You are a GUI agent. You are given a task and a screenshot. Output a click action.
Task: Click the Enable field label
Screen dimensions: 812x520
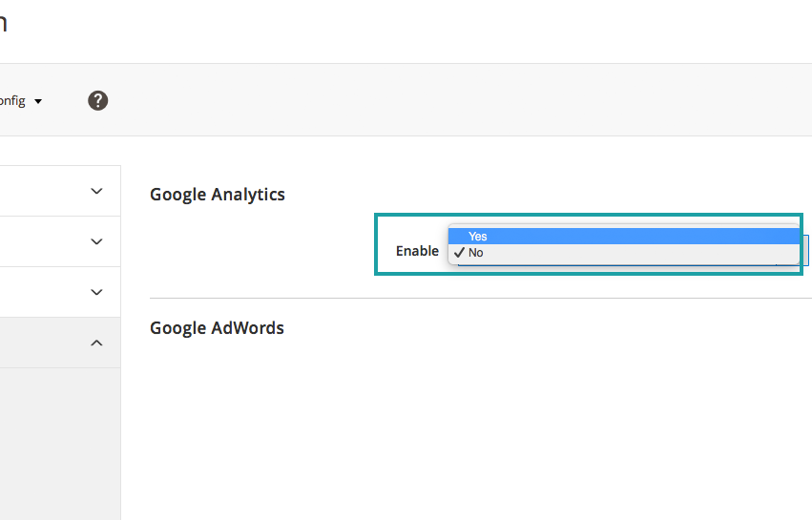pos(417,252)
